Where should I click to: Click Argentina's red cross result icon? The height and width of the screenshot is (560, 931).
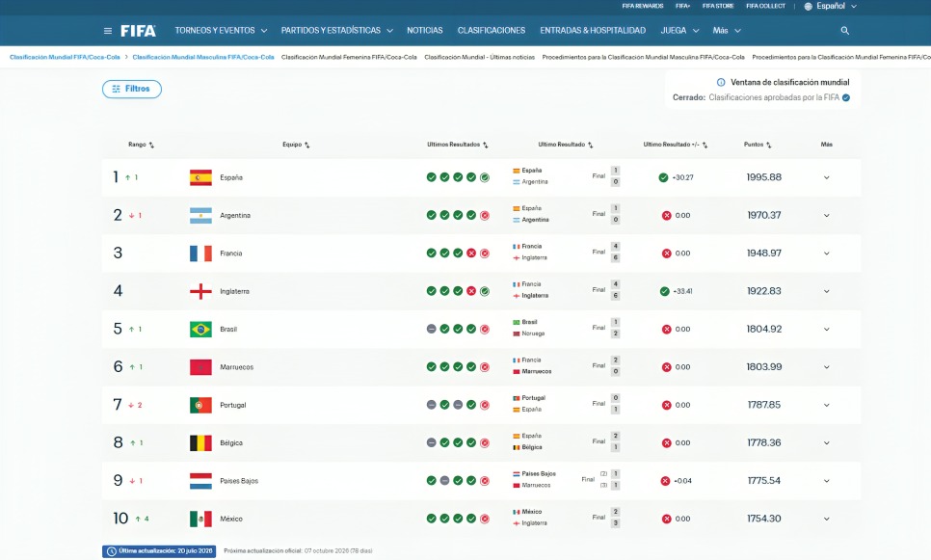click(x=666, y=216)
